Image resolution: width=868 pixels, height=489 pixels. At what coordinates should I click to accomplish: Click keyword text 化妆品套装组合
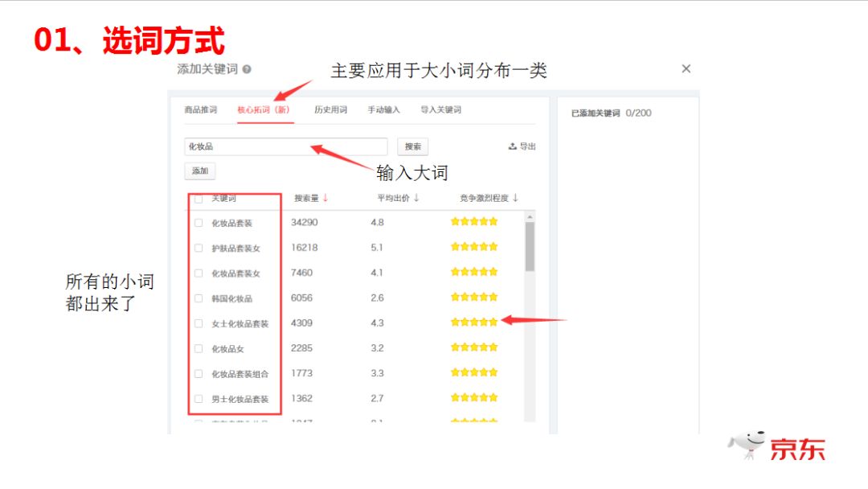point(240,374)
